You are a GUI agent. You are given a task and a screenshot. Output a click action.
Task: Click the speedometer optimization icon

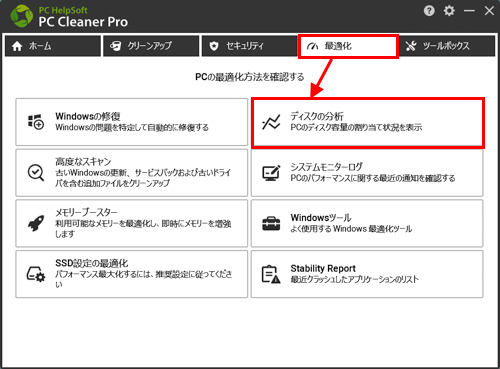(x=312, y=46)
